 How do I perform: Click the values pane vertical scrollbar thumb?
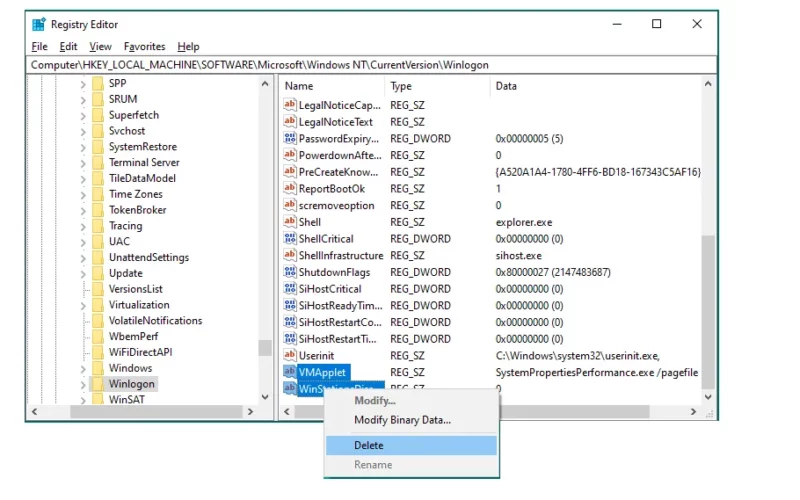click(x=708, y=312)
